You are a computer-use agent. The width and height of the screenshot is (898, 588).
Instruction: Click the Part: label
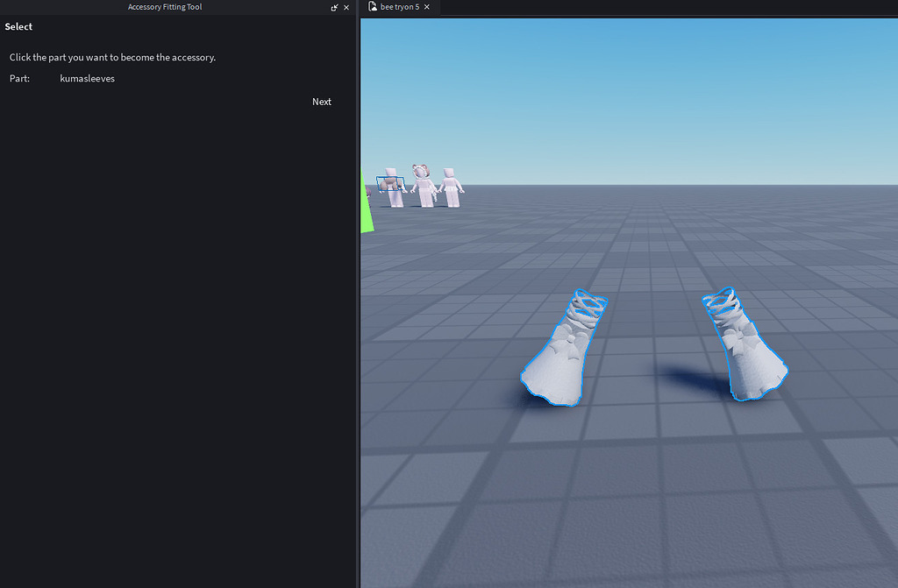point(19,79)
